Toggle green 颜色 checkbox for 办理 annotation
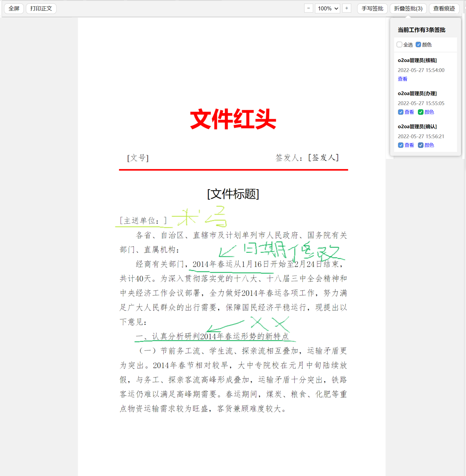The height and width of the screenshot is (476, 466). coord(421,112)
